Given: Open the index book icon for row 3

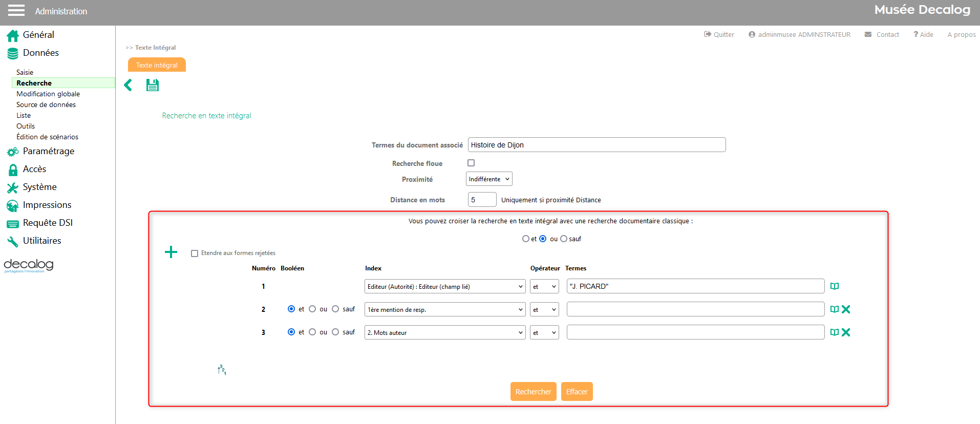Looking at the screenshot, I should tap(834, 332).
